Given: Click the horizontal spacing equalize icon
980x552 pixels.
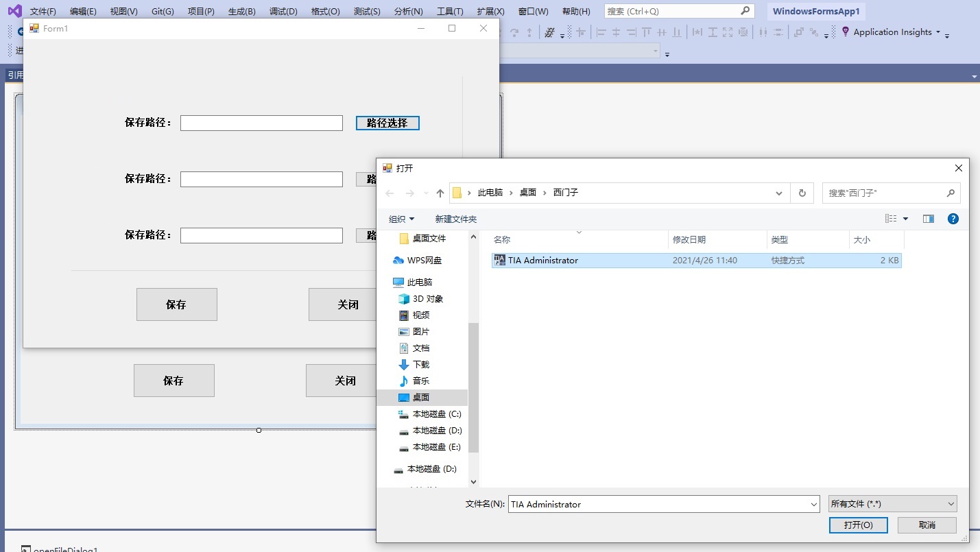Looking at the screenshot, I should (x=763, y=32).
